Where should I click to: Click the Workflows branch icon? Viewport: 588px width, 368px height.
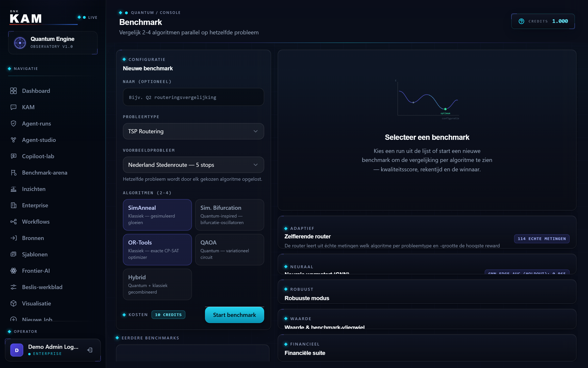click(13, 221)
